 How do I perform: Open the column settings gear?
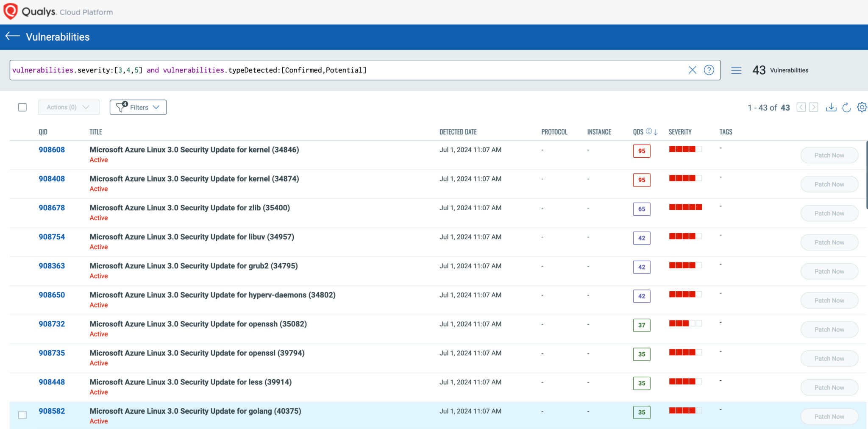tap(862, 107)
